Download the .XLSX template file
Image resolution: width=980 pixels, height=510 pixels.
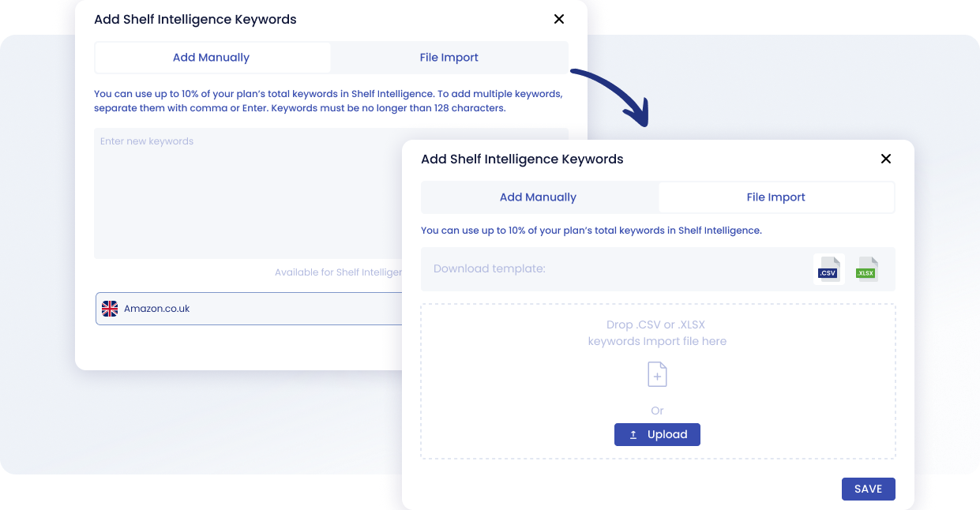(866, 269)
